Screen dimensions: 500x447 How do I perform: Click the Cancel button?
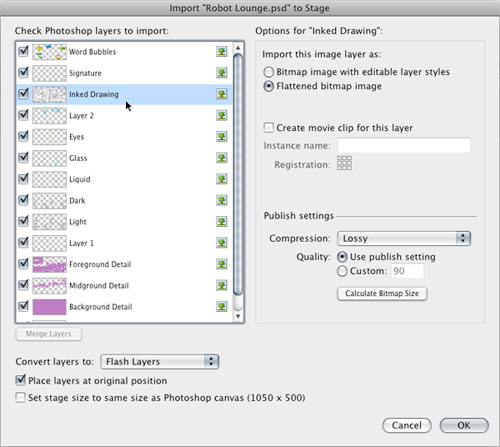(x=407, y=426)
